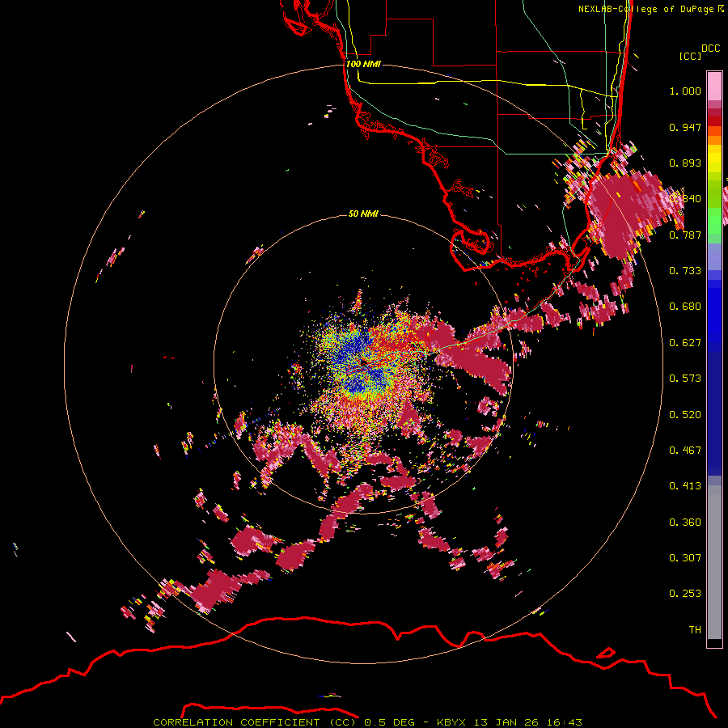Click the gray lower segment of the color bar

pos(714,562)
